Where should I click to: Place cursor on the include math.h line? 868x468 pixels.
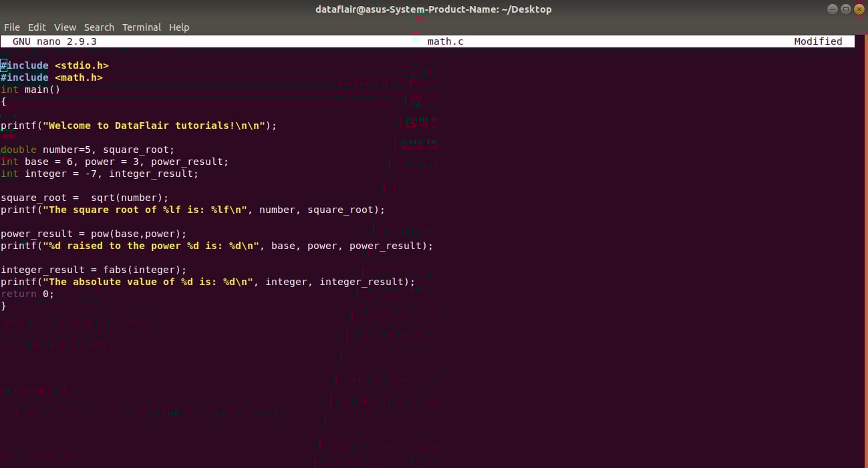click(x=51, y=77)
